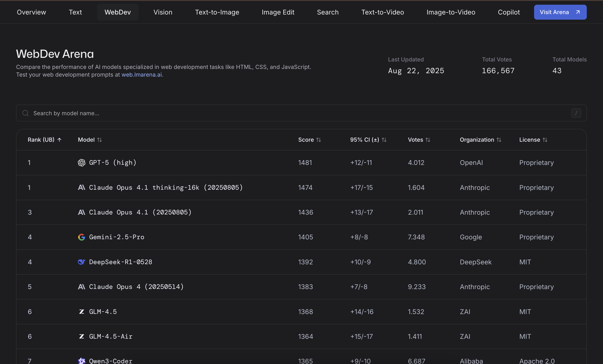
Task: Open the Text-to-Video leaderboard tab
Action: click(382, 12)
